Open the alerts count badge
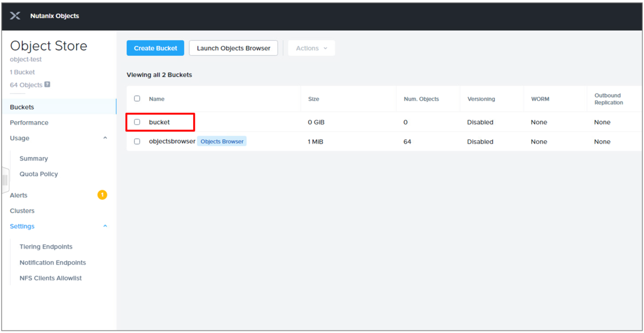 pyautogui.click(x=102, y=195)
